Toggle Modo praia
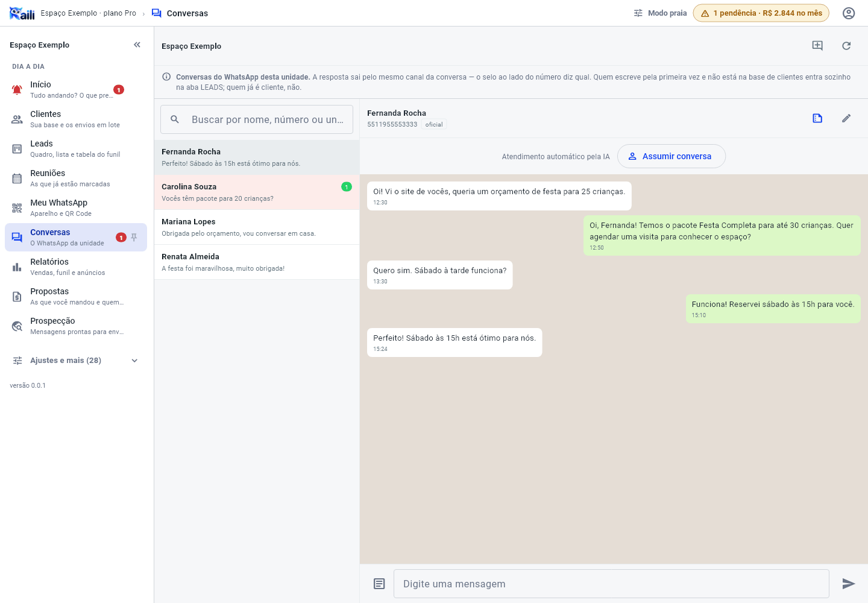 pos(660,13)
